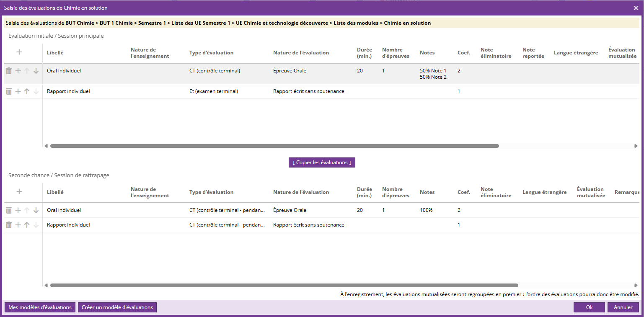Click Copier les évaluations button

pos(322,162)
